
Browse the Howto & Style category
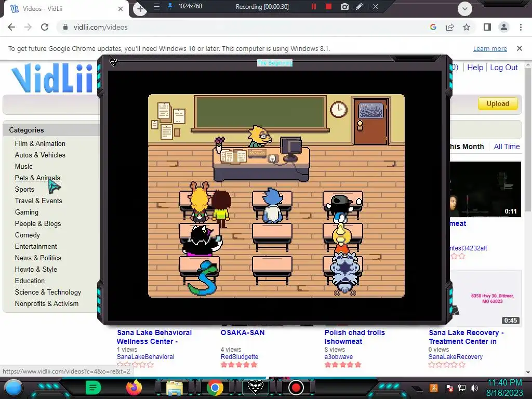pos(36,270)
